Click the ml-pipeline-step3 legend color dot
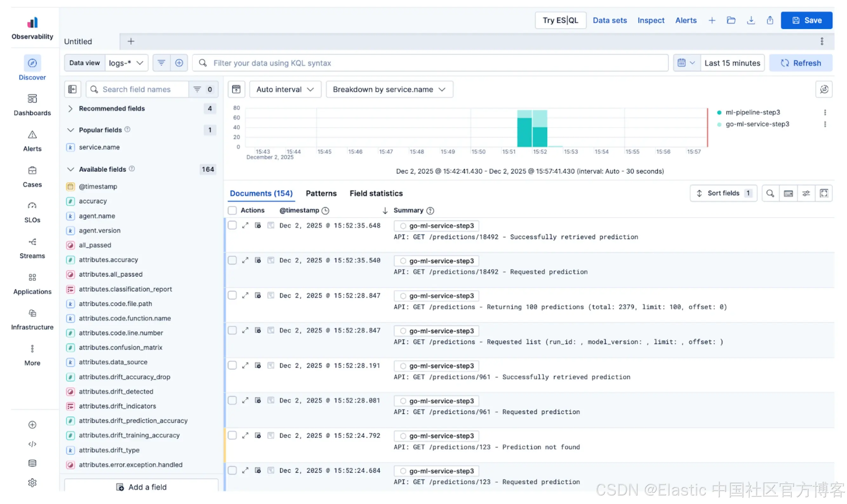Image resolution: width=847 pixels, height=504 pixels. point(719,112)
